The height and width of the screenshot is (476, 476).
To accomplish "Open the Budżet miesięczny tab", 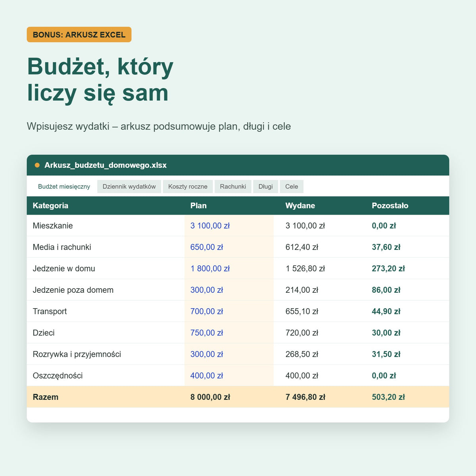I will (x=64, y=186).
